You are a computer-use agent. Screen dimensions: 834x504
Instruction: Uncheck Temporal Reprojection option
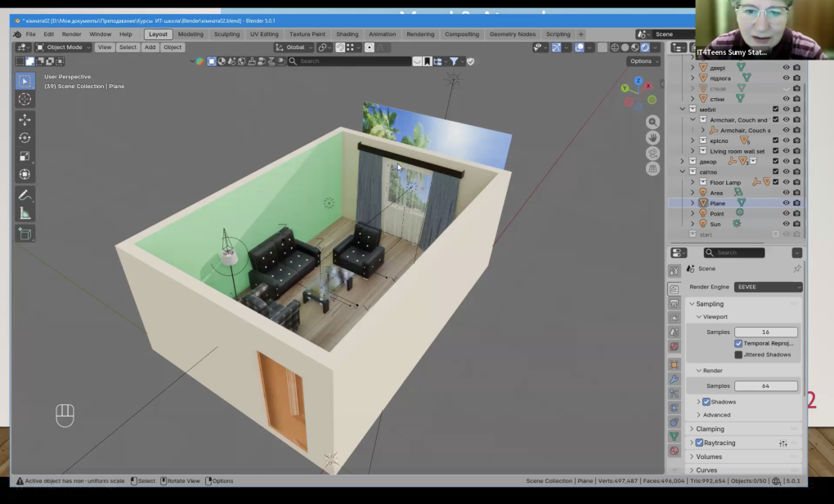tap(738, 344)
